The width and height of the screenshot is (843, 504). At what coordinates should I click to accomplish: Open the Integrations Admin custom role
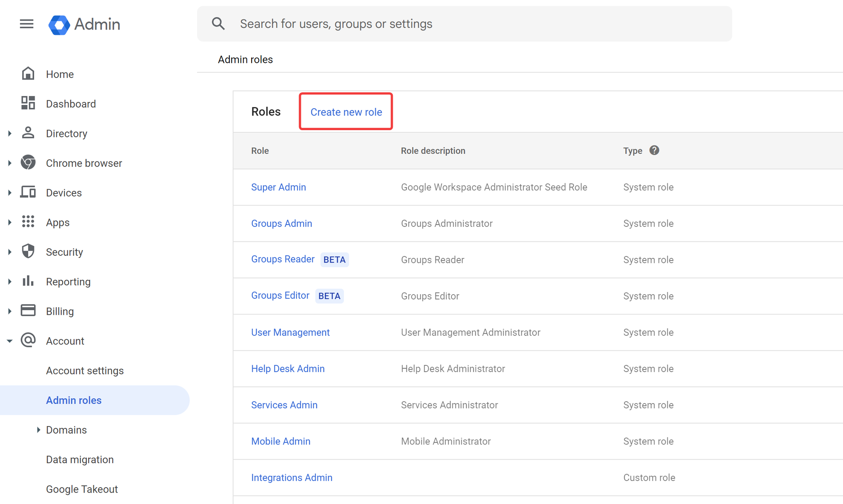pyautogui.click(x=292, y=477)
